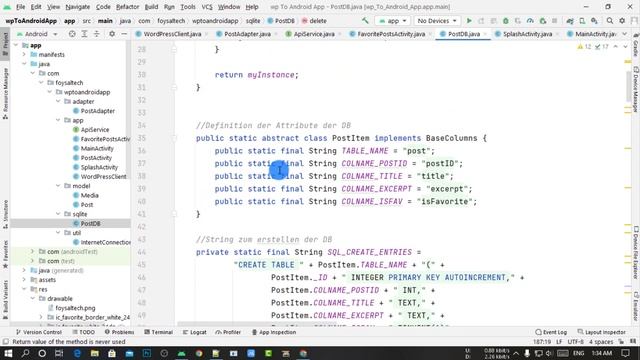Screen dimensions: 640x360
Task: Open Favorites side stripe button
Action: pos(5,254)
